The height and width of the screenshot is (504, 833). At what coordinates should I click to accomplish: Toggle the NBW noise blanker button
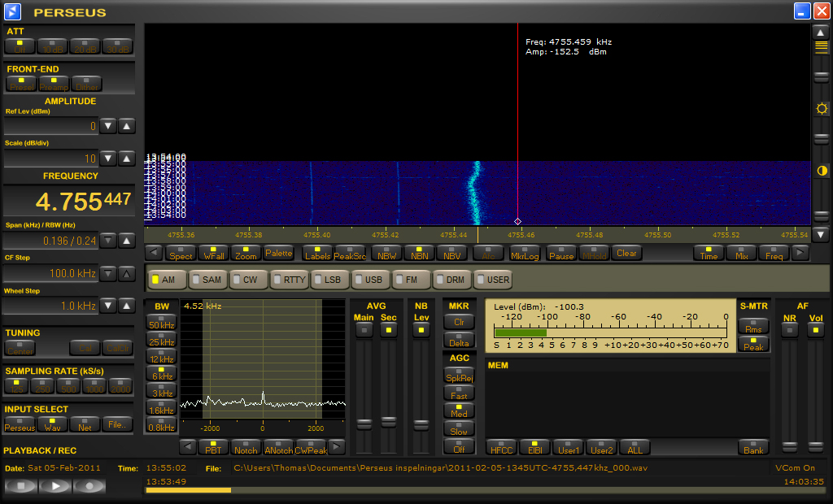coord(386,253)
